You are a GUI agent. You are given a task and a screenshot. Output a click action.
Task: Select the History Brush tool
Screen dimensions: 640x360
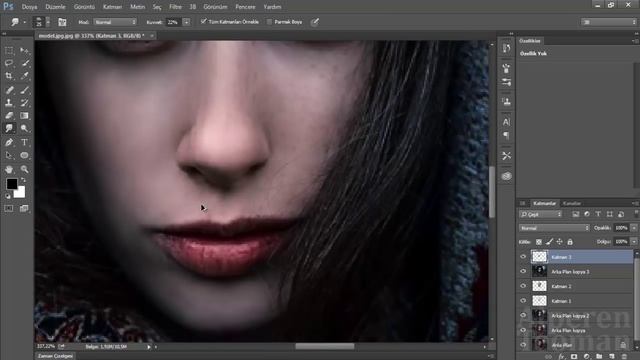[x=24, y=103]
